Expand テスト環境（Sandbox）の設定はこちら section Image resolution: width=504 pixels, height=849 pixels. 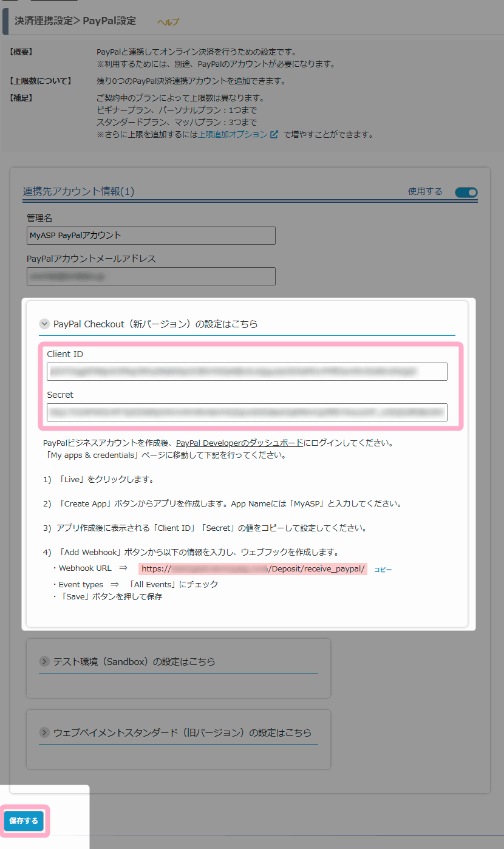click(x=134, y=661)
